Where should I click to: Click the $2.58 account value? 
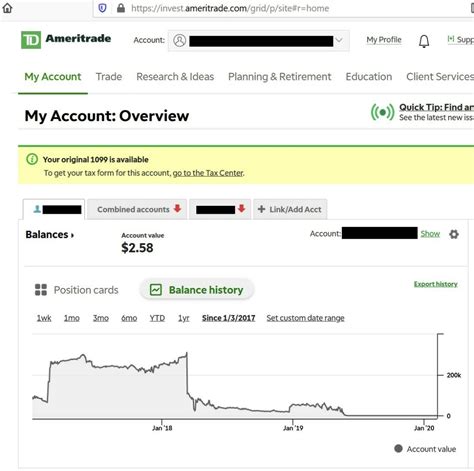click(137, 248)
